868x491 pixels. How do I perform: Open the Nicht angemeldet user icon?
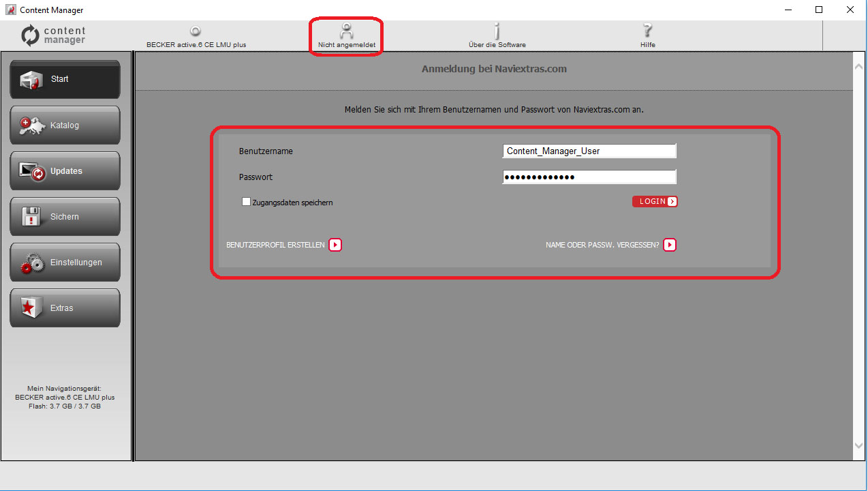347,31
